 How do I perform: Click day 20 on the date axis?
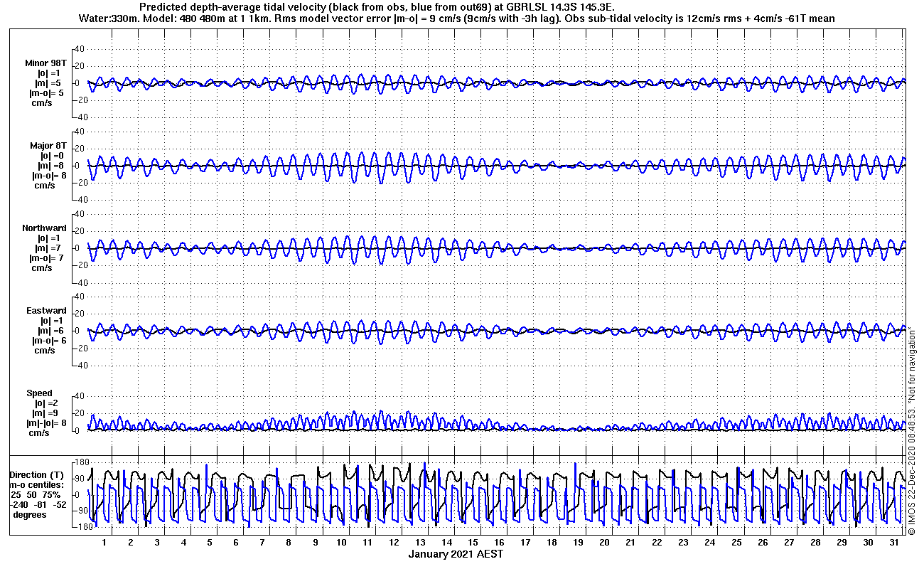(604, 542)
